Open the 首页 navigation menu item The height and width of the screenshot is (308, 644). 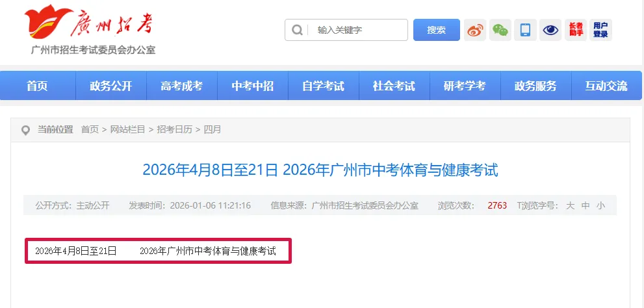(x=38, y=86)
